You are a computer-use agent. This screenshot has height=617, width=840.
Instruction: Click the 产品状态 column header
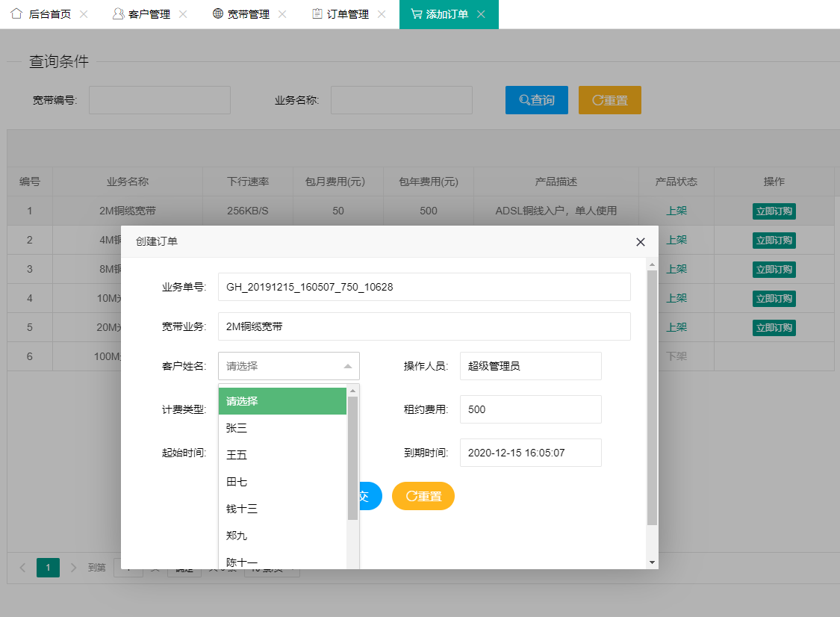click(676, 182)
